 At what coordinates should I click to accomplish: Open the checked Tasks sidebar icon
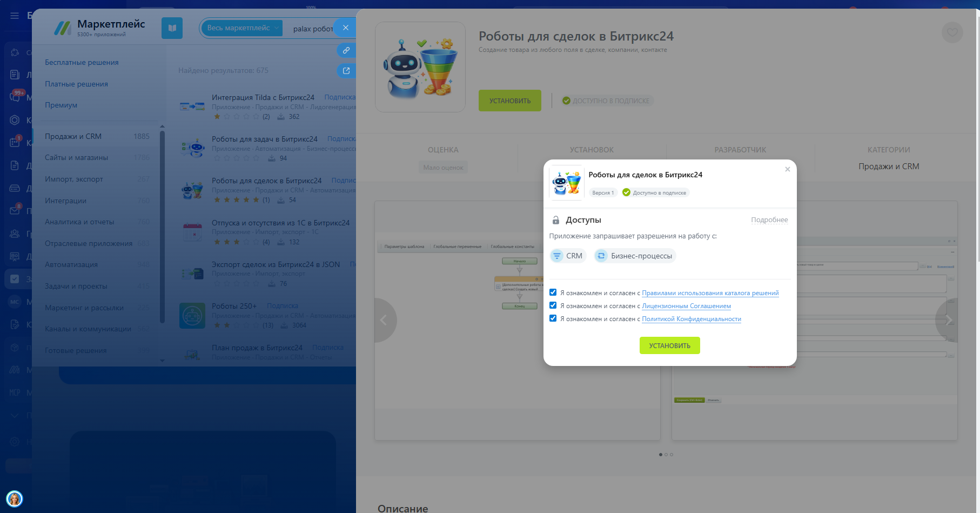[15, 279]
